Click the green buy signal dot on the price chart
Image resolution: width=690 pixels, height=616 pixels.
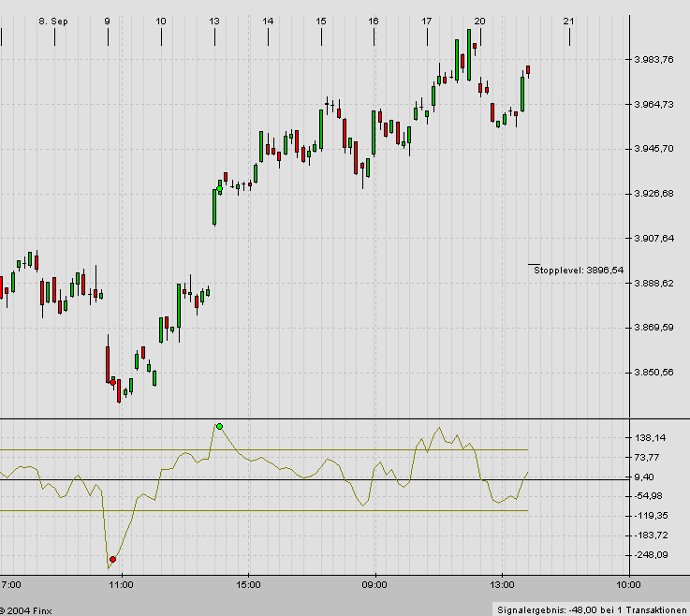(x=219, y=189)
